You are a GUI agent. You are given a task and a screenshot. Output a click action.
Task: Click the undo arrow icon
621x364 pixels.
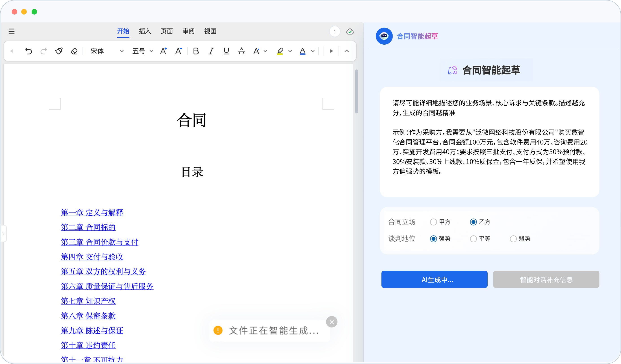click(x=29, y=51)
